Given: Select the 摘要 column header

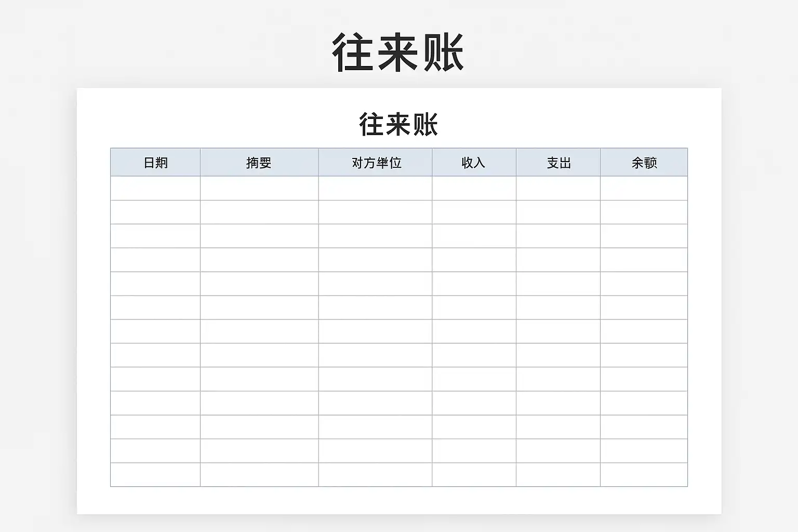Looking at the screenshot, I should tap(259, 162).
